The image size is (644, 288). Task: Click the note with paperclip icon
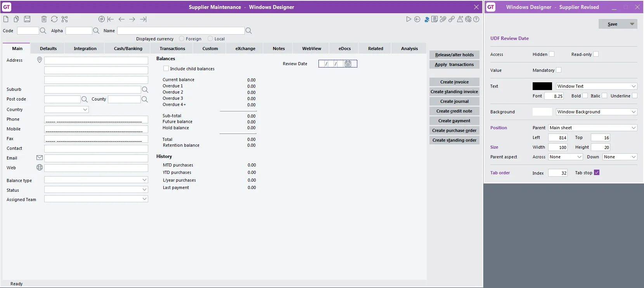point(435,19)
